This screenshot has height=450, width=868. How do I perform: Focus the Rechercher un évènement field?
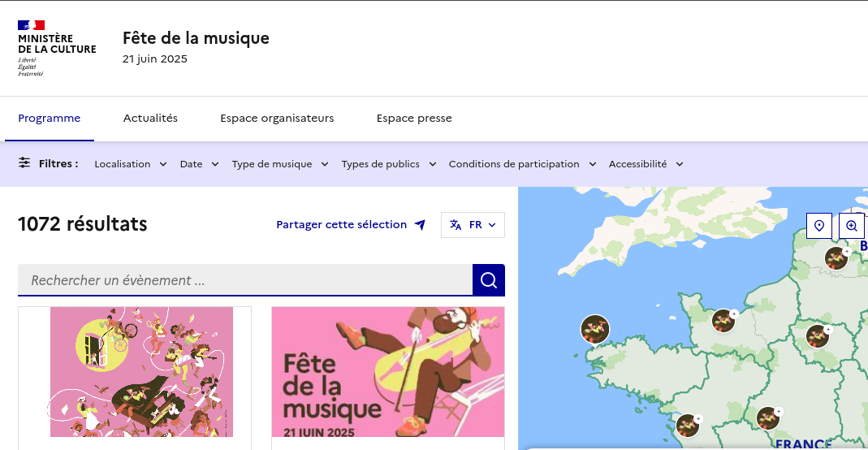point(244,280)
